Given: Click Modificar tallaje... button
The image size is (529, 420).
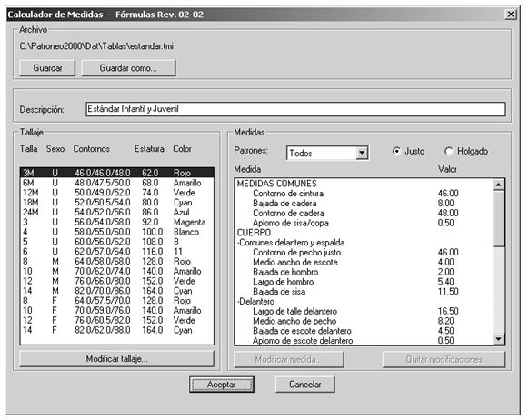Looking at the screenshot, I should (116, 359).
